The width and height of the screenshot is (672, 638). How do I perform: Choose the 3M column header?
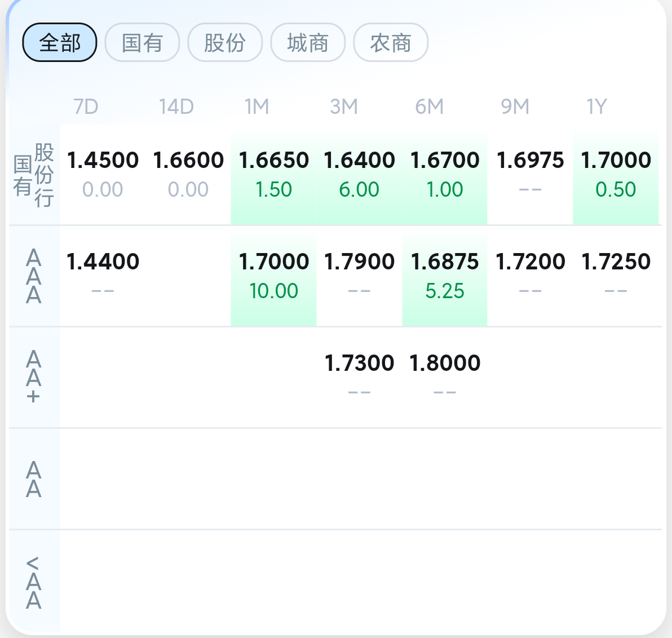click(343, 107)
